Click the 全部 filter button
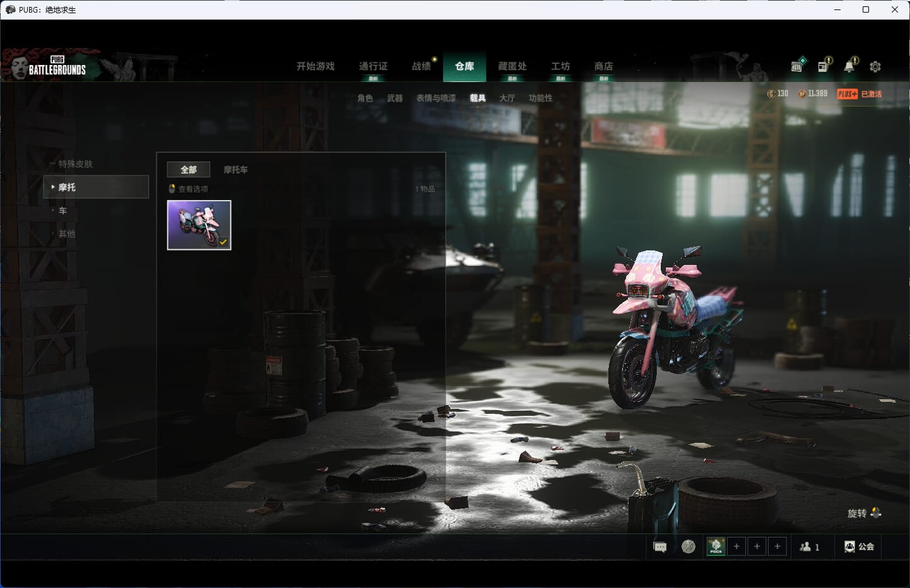Viewport: 910px width, 588px height. [189, 170]
